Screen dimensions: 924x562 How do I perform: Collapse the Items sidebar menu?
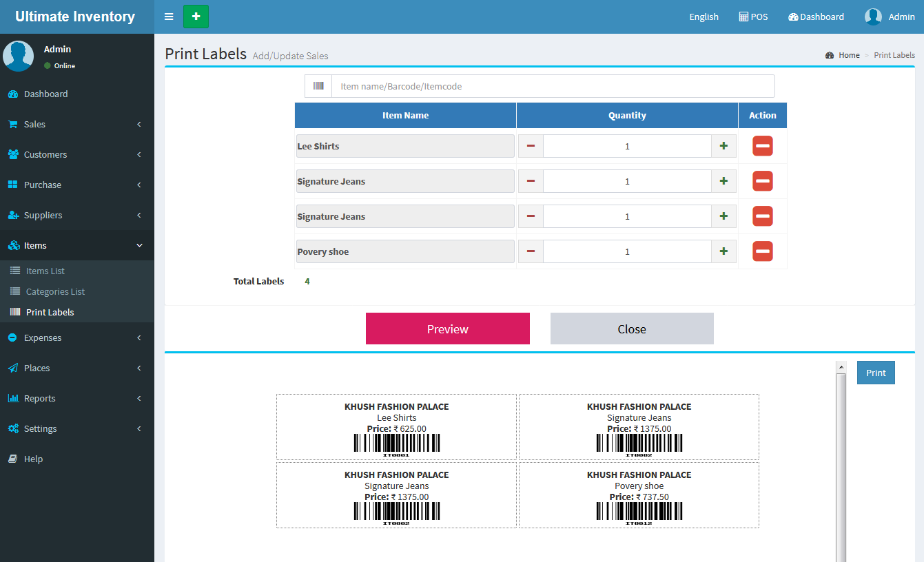tap(76, 245)
